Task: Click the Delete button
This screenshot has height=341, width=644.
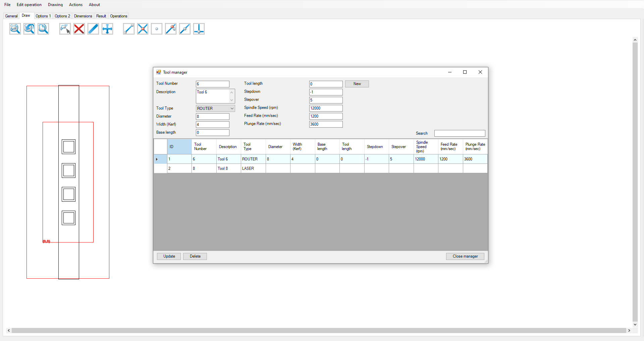Action: pos(195,256)
